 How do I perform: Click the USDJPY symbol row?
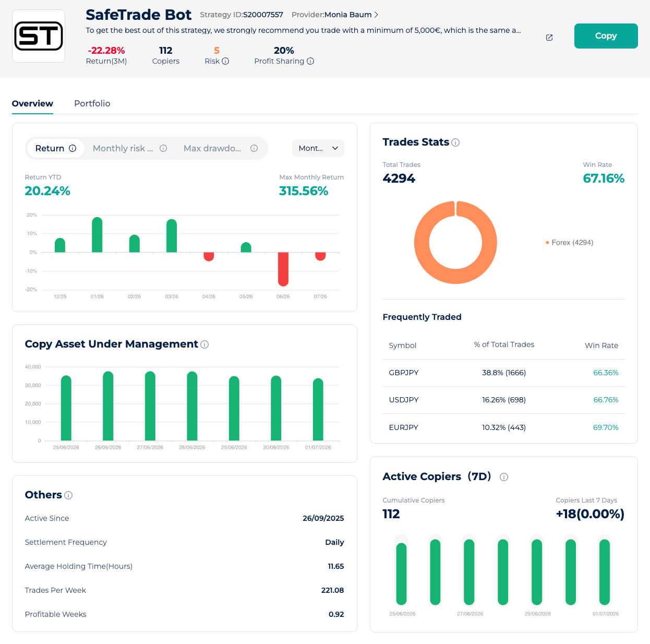pos(504,400)
